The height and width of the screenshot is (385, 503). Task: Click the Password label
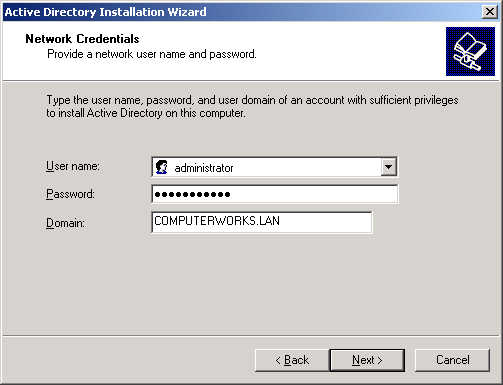70,194
